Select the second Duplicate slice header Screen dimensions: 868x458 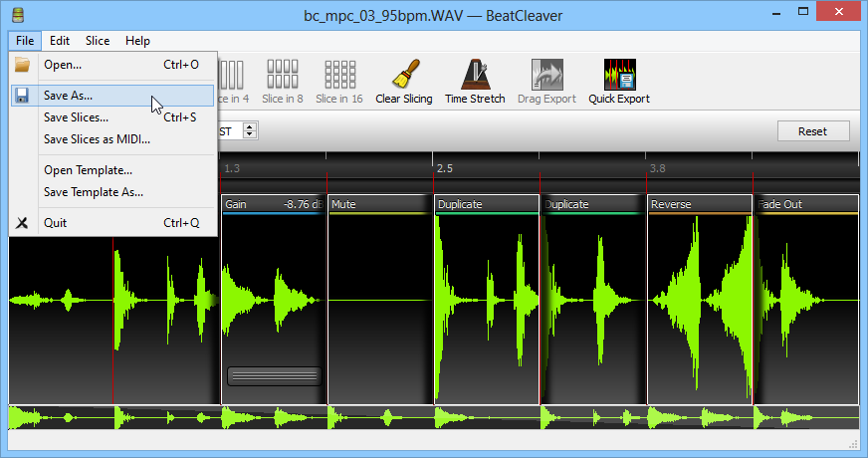click(x=593, y=204)
